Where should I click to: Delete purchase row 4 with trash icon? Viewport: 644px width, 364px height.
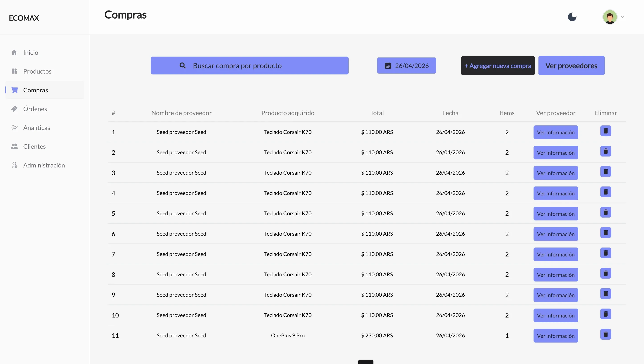click(606, 192)
